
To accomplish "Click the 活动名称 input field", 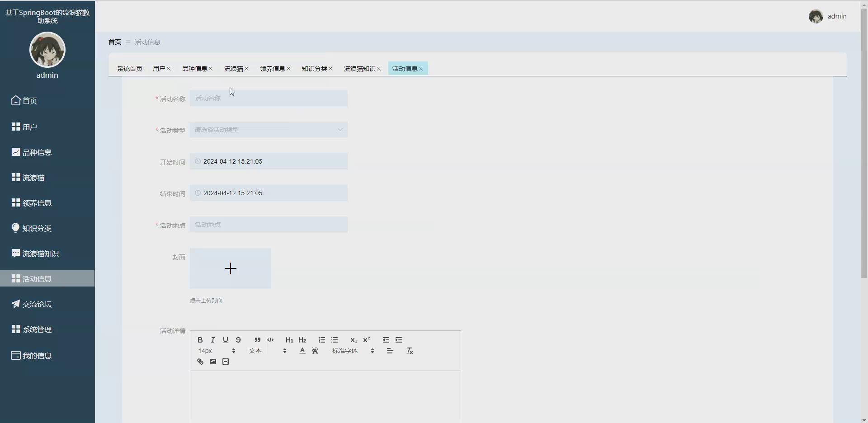I will [269, 98].
